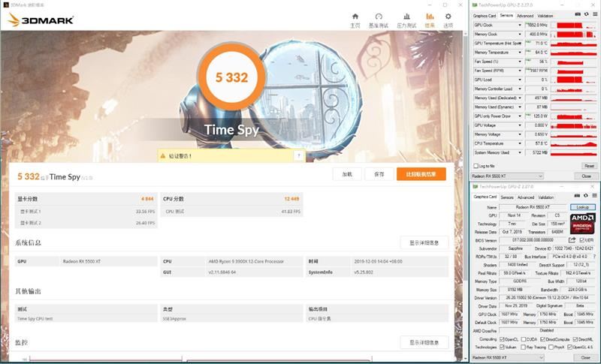The image size is (601, 364).
Task: Open the Fan Speed (RPM) dropdown arrow
Action: click(520, 71)
